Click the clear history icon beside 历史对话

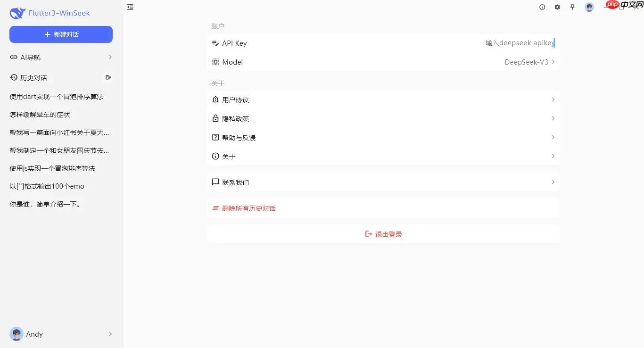[x=108, y=77]
